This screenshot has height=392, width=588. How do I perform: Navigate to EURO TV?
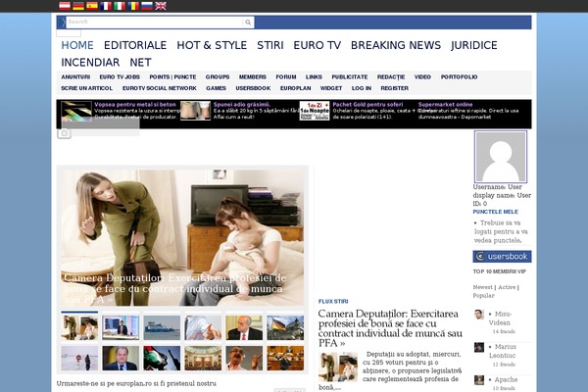(318, 45)
